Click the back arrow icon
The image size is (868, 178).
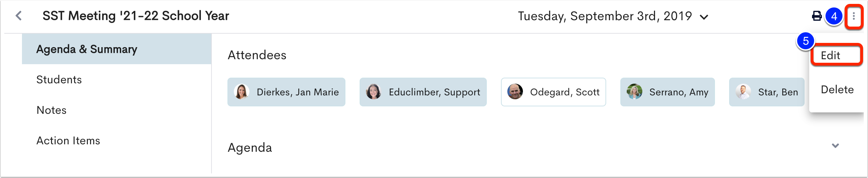click(x=19, y=16)
